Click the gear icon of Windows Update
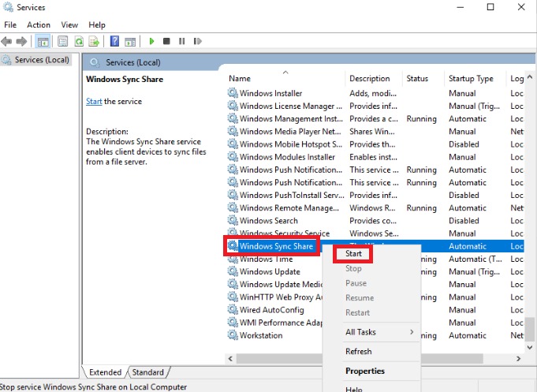 (233, 271)
